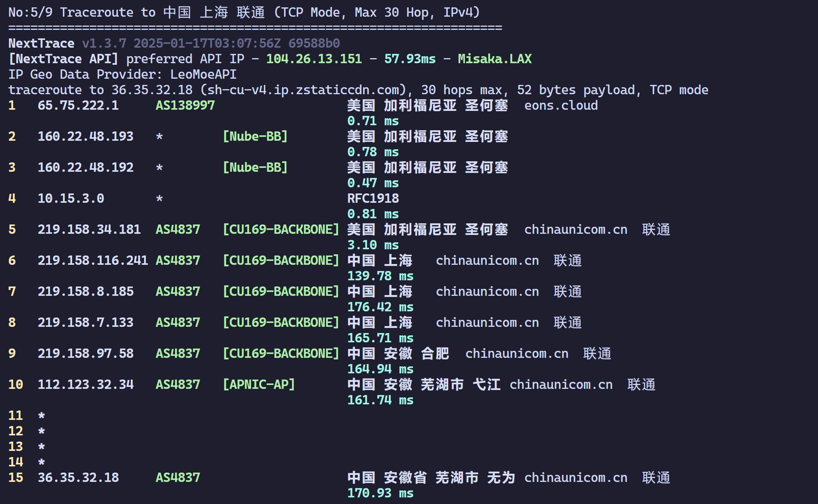This screenshot has height=504, width=818.
Task: Select the first [Nube-BB] tag on hop 2
Action: pos(255,136)
